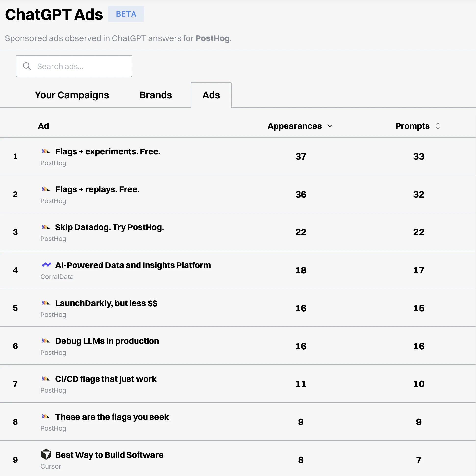Click the PostHog icon beside 'Skip Datadog. Try PostHog.'

[46, 227]
